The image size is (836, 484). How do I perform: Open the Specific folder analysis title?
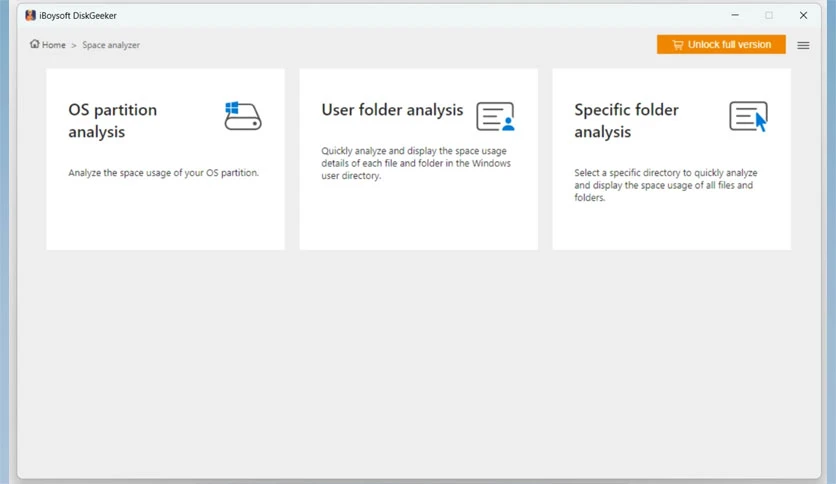pos(626,120)
